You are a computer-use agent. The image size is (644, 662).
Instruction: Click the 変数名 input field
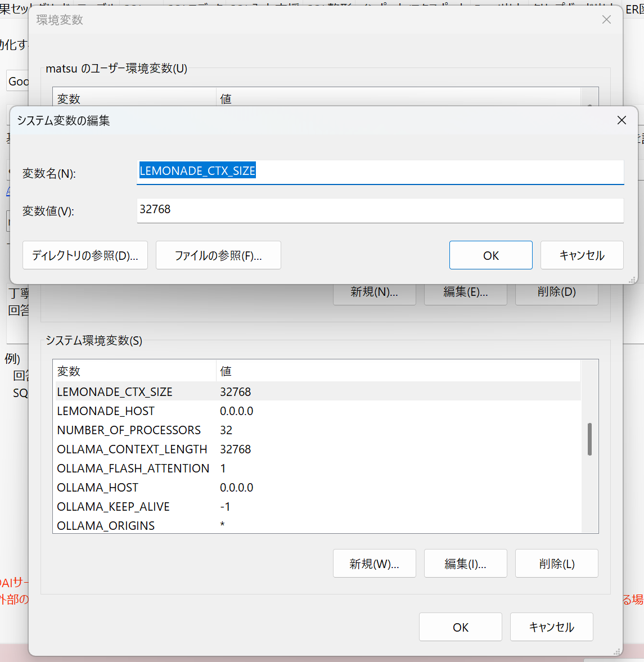(380, 172)
